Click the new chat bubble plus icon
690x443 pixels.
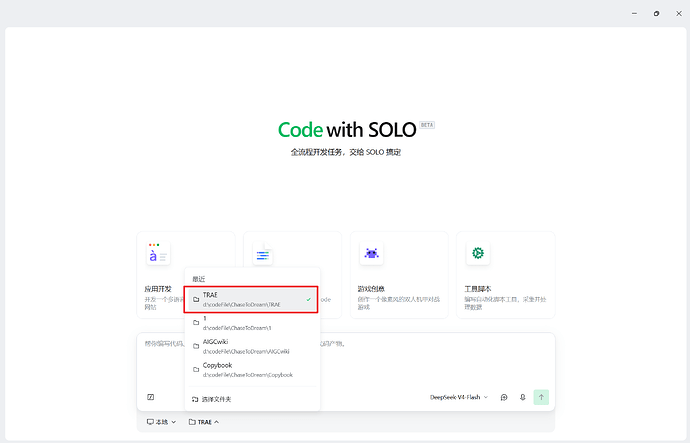(504, 397)
